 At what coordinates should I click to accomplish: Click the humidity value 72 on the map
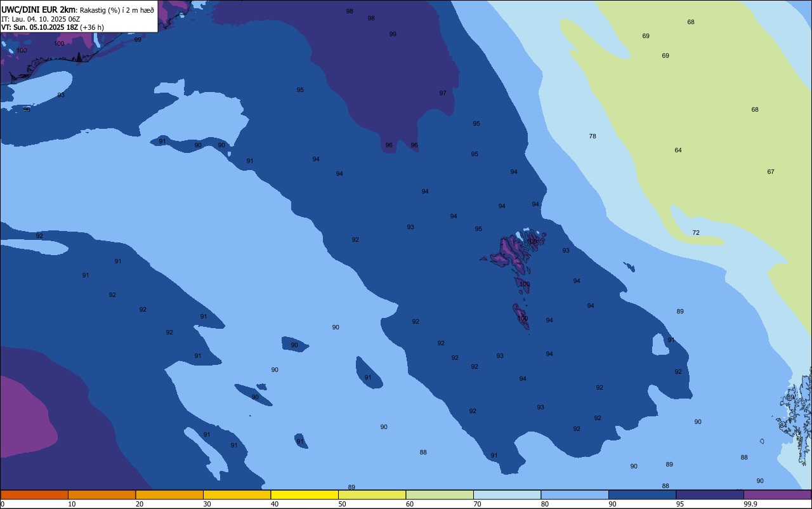click(696, 233)
